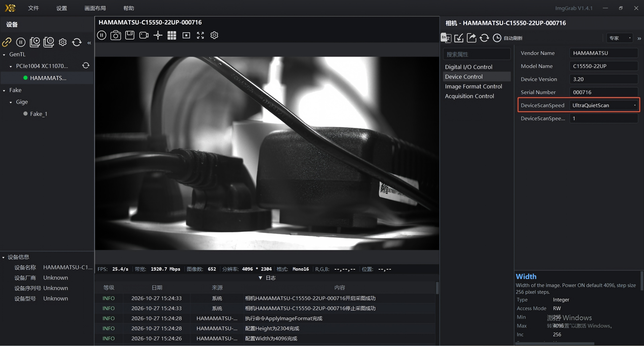Pause acquisition on all cameras (stacked pause icon)
Image resolution: width=644 pixels, height=346 pixels.
[49, 42]
